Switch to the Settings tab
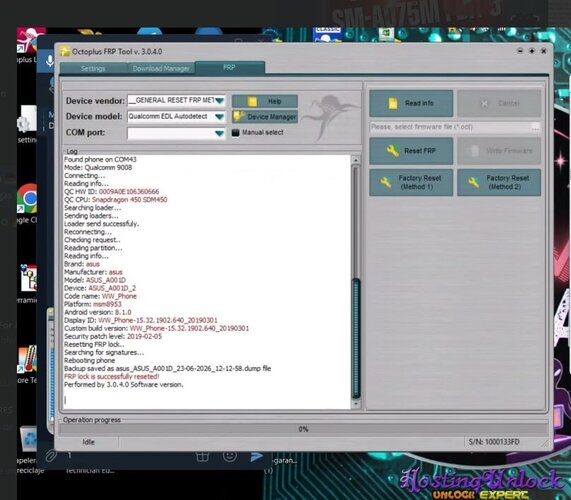571x500 pixels. click(93, 68)
